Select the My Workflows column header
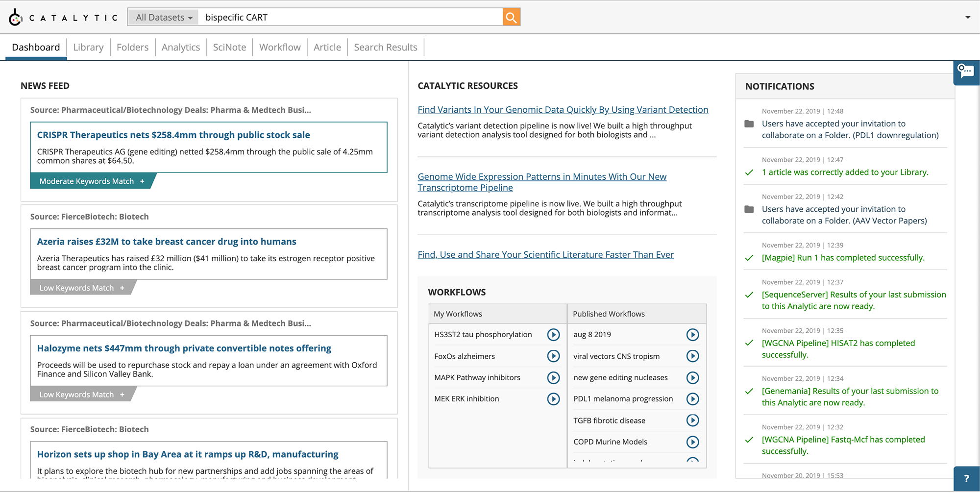The width and height of the screenshot is (980, 493). [x=498, y=314]
